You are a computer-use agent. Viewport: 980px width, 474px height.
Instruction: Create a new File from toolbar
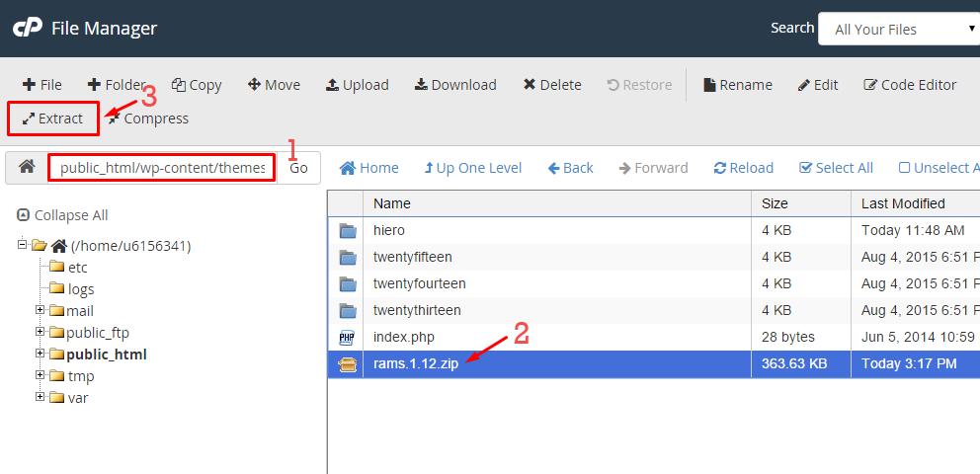coord(41,85)
